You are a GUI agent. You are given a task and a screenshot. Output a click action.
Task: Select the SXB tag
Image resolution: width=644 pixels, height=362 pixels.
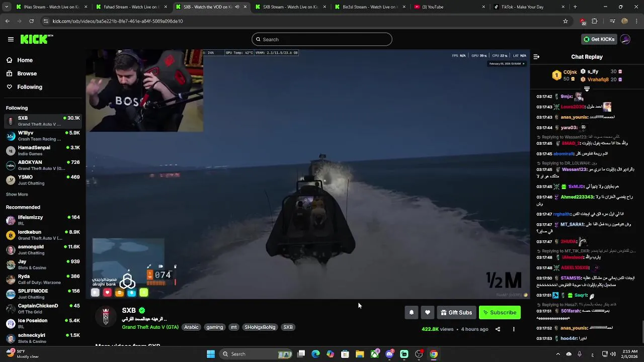click(288, 327)
